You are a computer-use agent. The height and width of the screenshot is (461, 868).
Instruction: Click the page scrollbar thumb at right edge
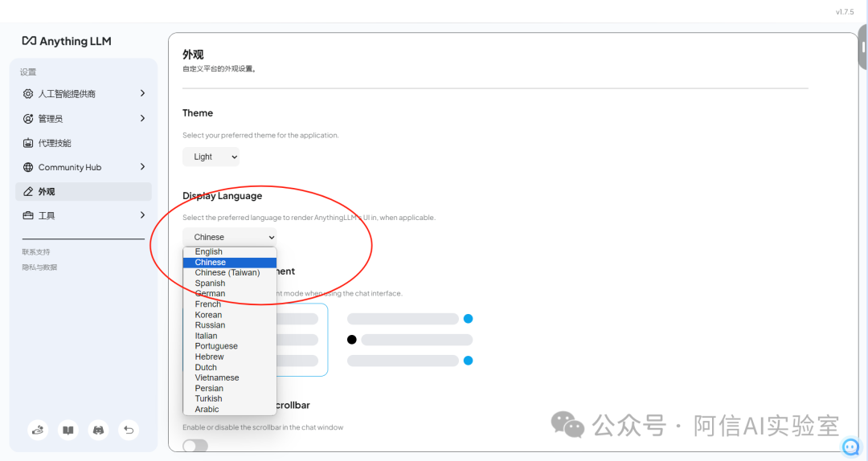[862, 48]
